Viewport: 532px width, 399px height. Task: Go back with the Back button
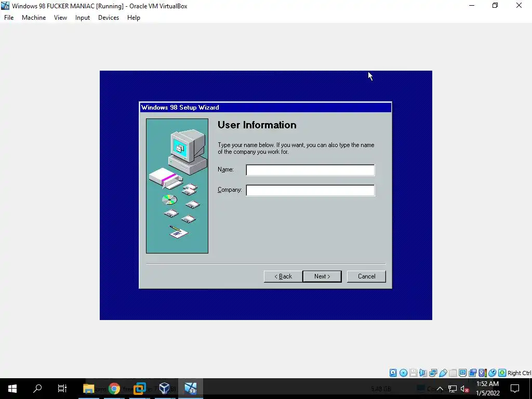click(283, 276)
